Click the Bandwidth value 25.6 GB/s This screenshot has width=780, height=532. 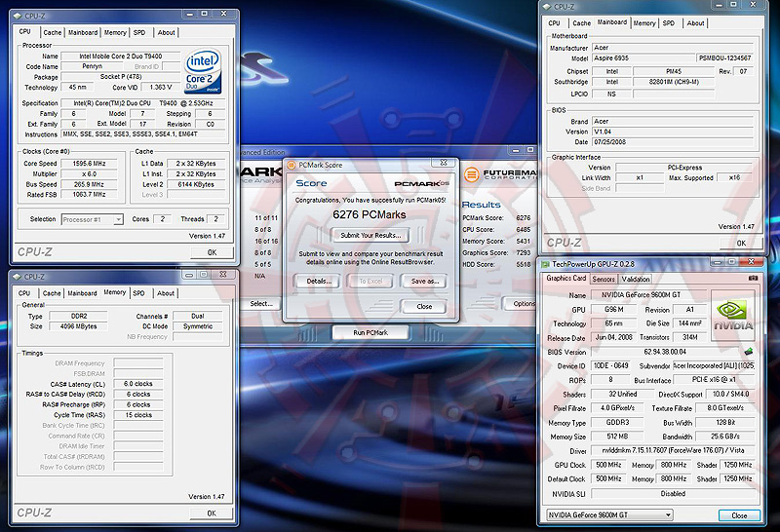(x=725, y=437)
